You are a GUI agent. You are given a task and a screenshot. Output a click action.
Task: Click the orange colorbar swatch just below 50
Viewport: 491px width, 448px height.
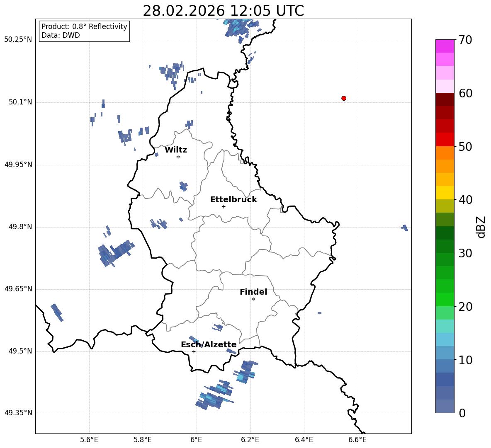point(445,153)
